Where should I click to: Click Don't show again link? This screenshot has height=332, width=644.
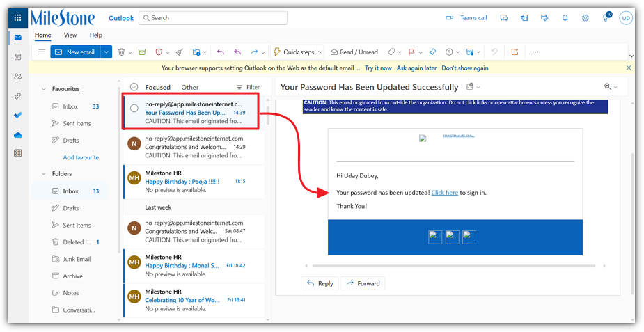pos(465,68)
